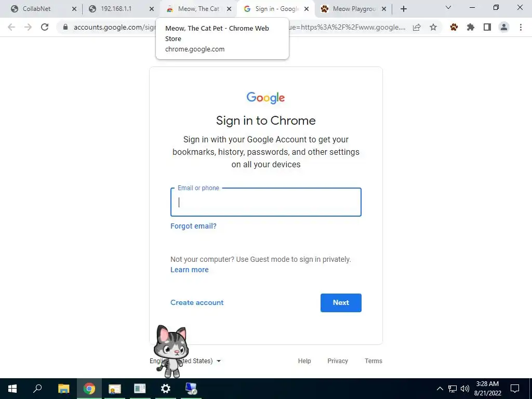Image resolution: width=532 pixels, height=399 pixels.
Task: Open the Extensions puzzle piece menu
Action: pos(471,27)
